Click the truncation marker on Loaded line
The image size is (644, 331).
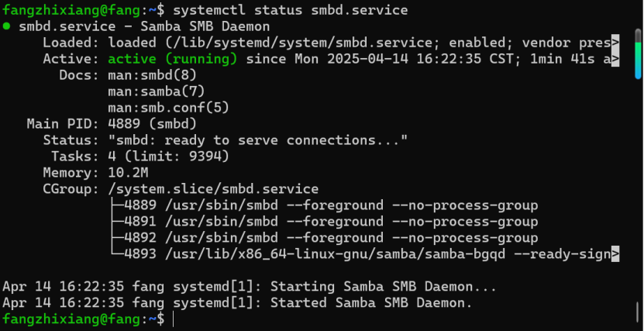coord(615,43)
